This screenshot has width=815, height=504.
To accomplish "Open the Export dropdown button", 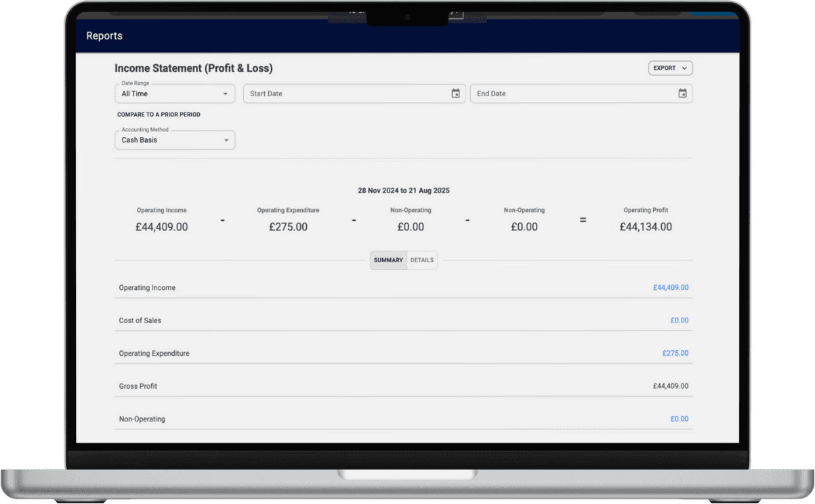I will pyautogui.click(x=670, y=68).
